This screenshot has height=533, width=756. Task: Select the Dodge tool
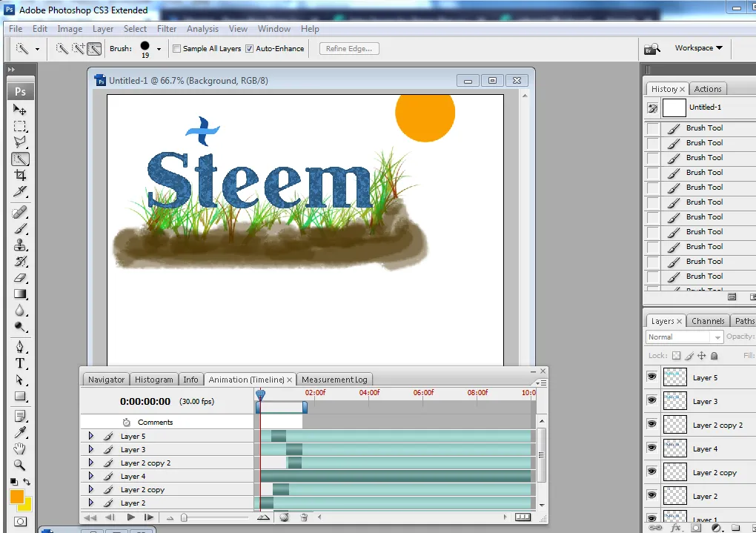coord(20,327)
